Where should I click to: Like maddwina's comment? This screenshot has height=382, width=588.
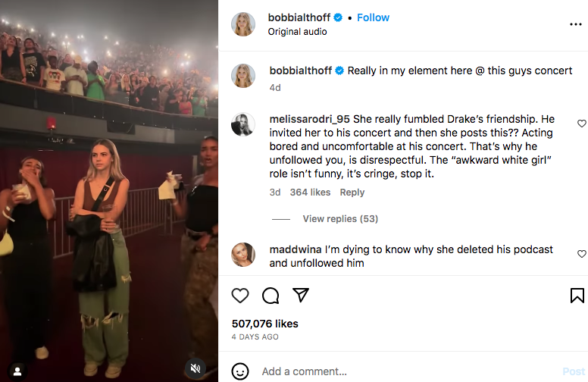[582, 254]
